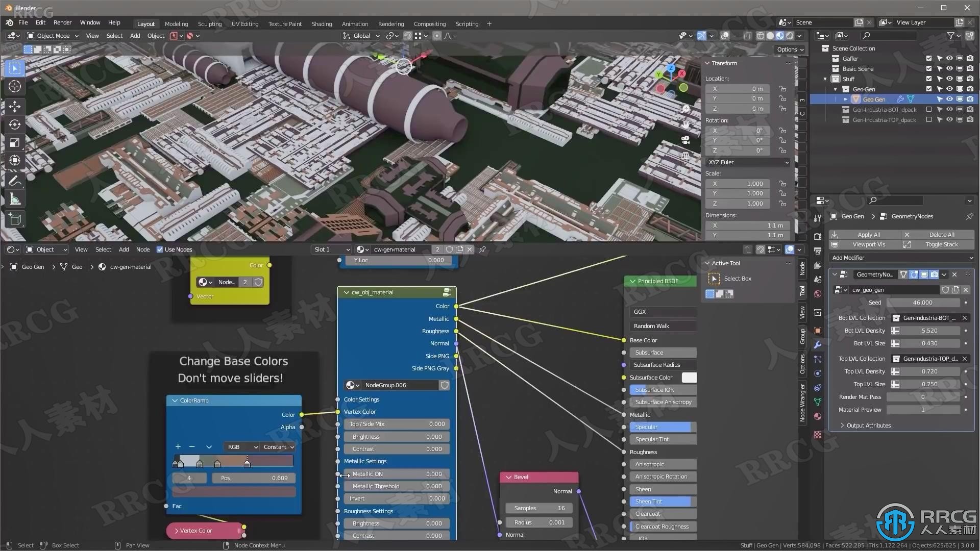This screenshot has height=551, width=980.
Task: Select the Move tool in toolbar
Action: tap(15, 105)
